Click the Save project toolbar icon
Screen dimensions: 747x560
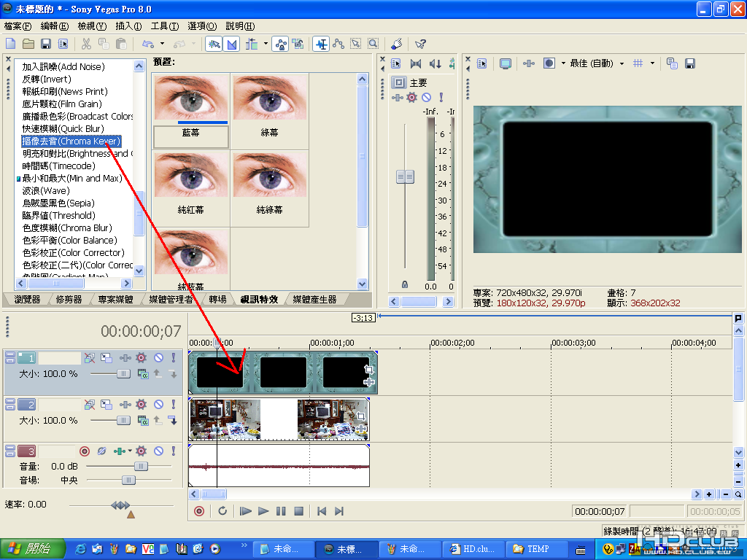tap(45, 44)
